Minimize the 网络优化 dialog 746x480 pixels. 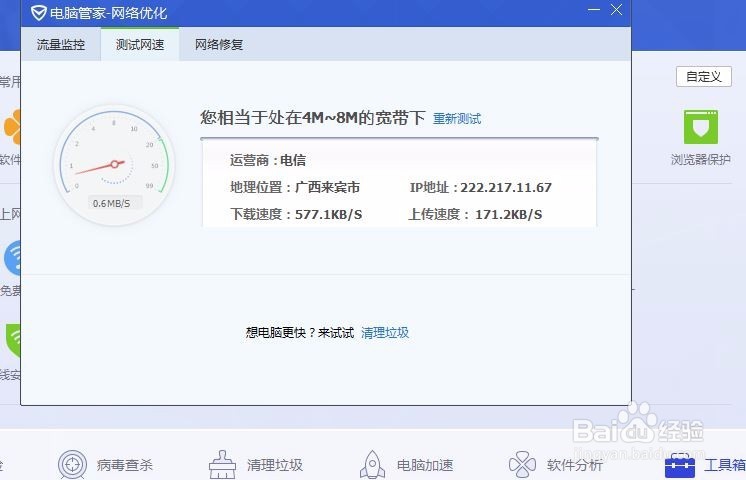coord(594,10)
